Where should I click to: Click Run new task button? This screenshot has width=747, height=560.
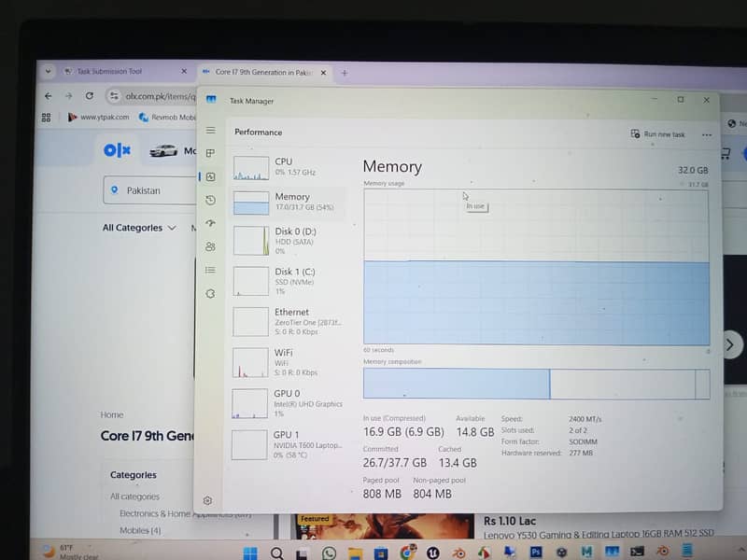pos(658,134)
